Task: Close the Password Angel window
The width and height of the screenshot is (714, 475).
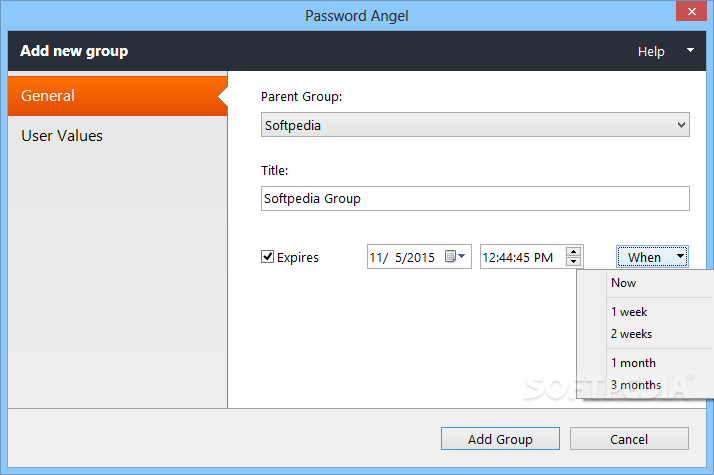Action: [x=691, y=11]
